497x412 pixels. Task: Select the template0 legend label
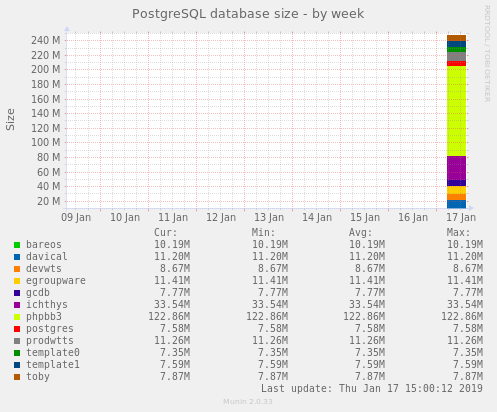[x=53, y=352]
